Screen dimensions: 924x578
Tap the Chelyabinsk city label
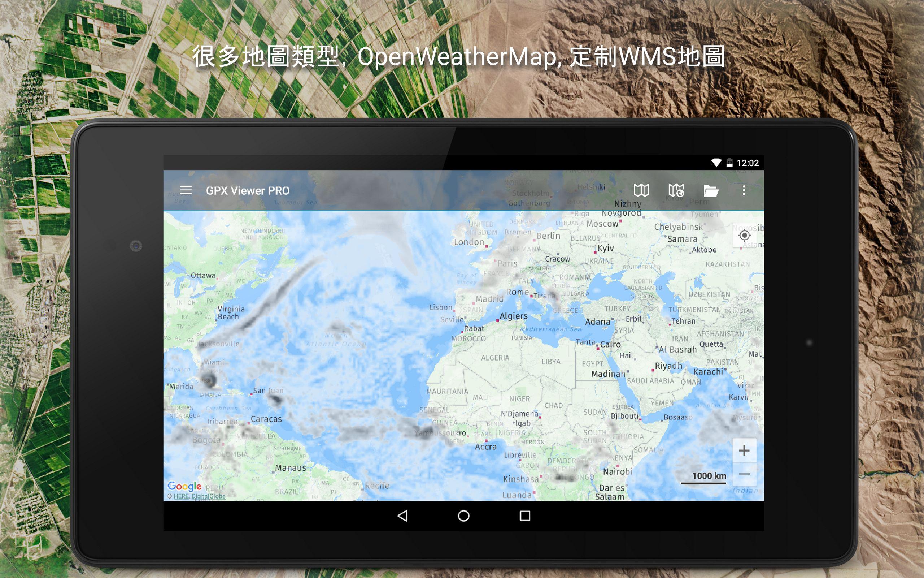(678, 227)
